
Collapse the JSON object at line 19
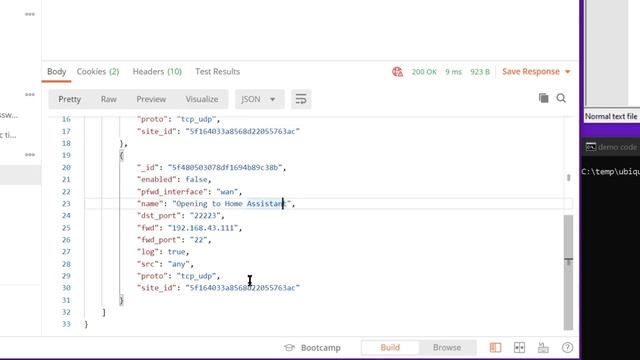point(121,156)
